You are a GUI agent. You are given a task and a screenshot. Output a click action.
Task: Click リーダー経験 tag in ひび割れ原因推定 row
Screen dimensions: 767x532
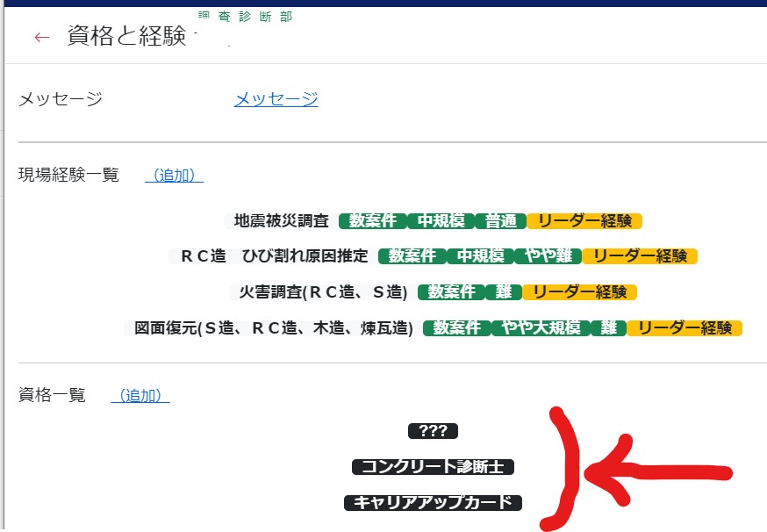[x=640, y=256]
